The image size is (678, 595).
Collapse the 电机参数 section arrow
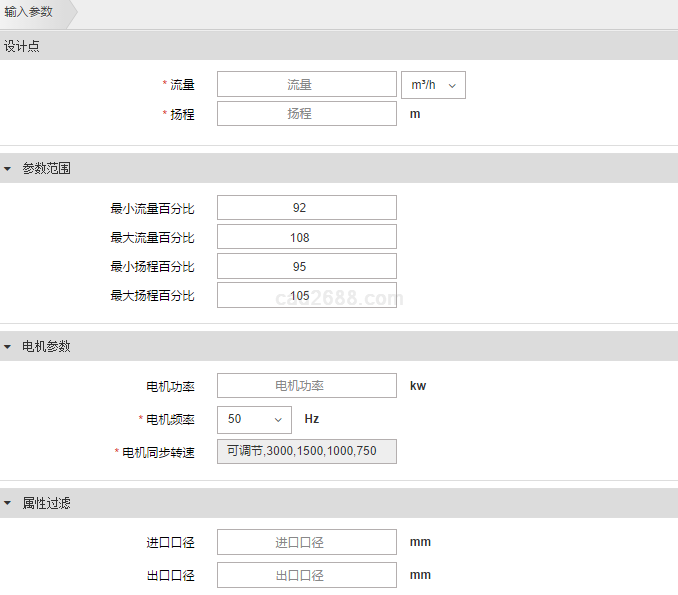click(8, 347)
